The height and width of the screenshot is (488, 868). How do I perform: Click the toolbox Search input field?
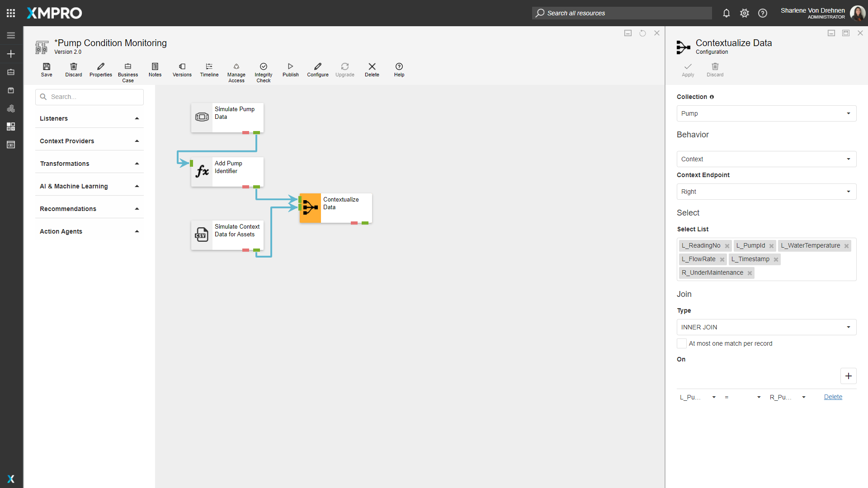coord(90,97)
